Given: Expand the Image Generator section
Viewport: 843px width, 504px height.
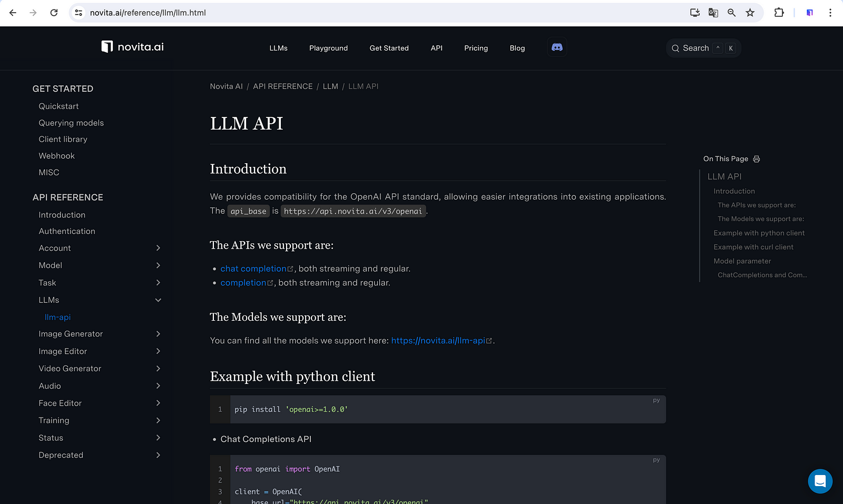Looking at the screenshot, I should pyautogui.click(x=158, y=334).
